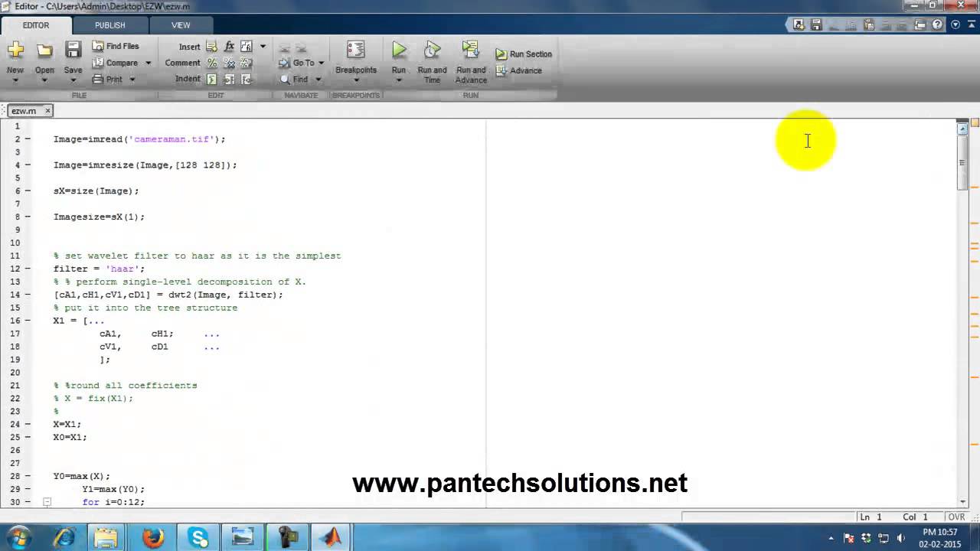Click the wrap comments icon
Image resolution: width=980 pixels, height=551 pixels.
246,63
